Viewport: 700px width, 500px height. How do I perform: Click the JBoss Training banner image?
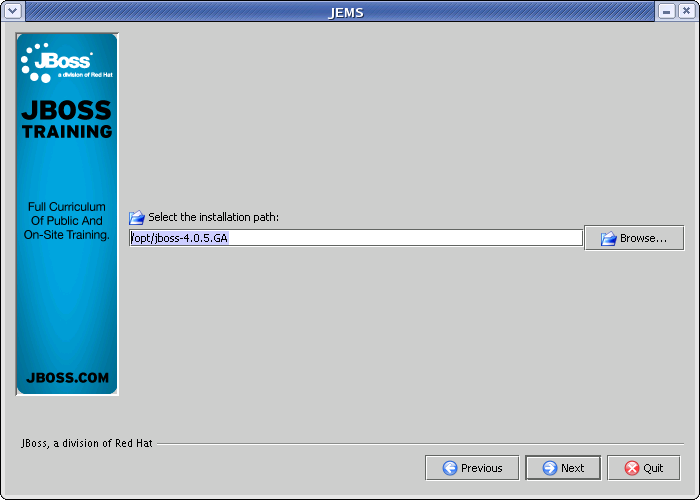67,214
